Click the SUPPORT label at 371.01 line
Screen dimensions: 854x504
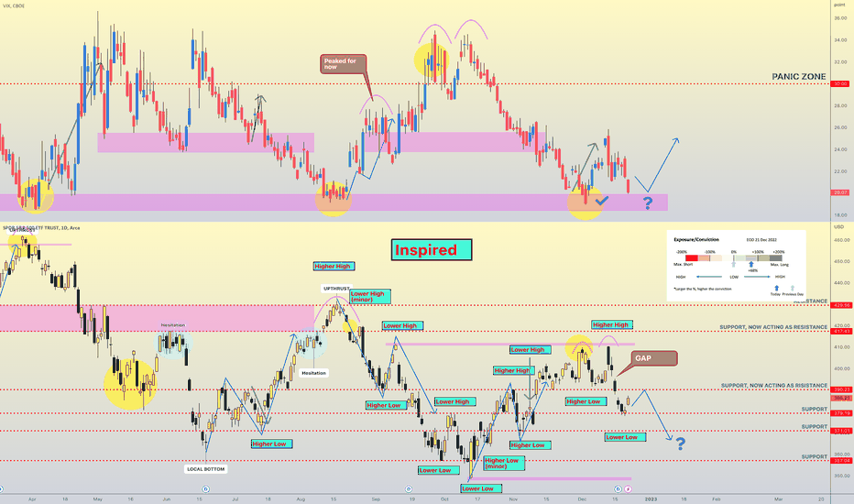click(815, 427)
